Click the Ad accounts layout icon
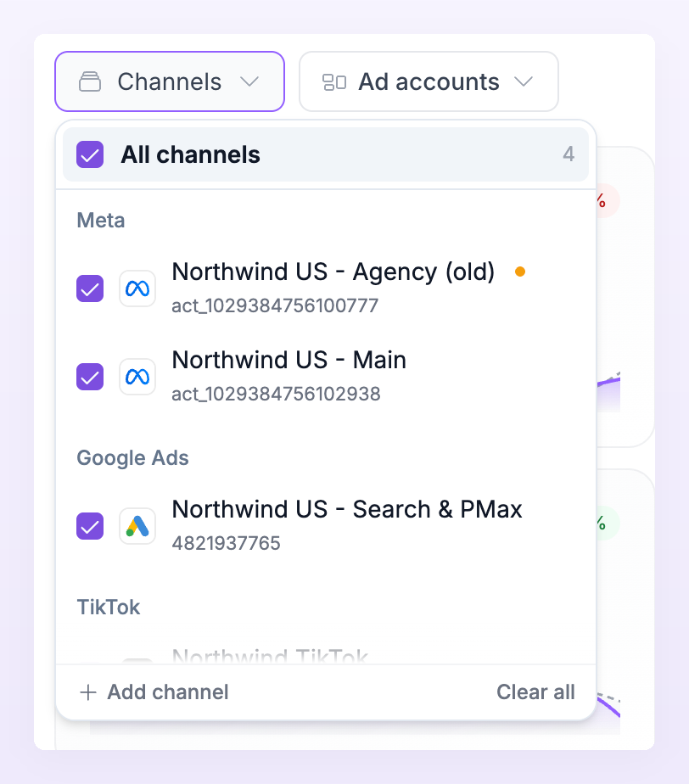The width and height of the screenshot is (689, 784). point(334,82)
